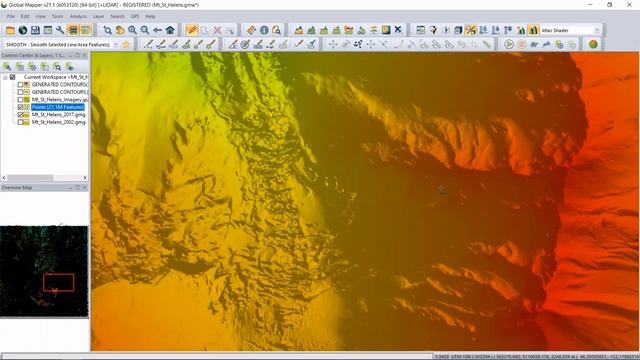Click the Open Data Files folder icon
The image size is (640, 360).
10,30
